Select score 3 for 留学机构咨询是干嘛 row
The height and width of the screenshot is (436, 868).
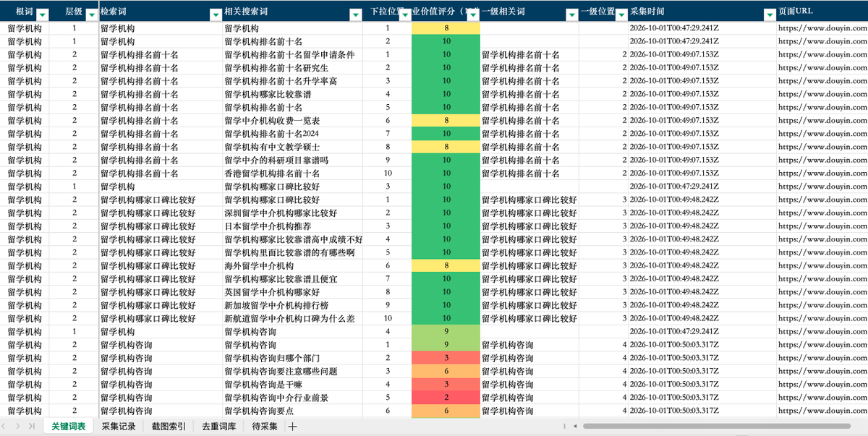pyautogui.click(x=446, y=384)
